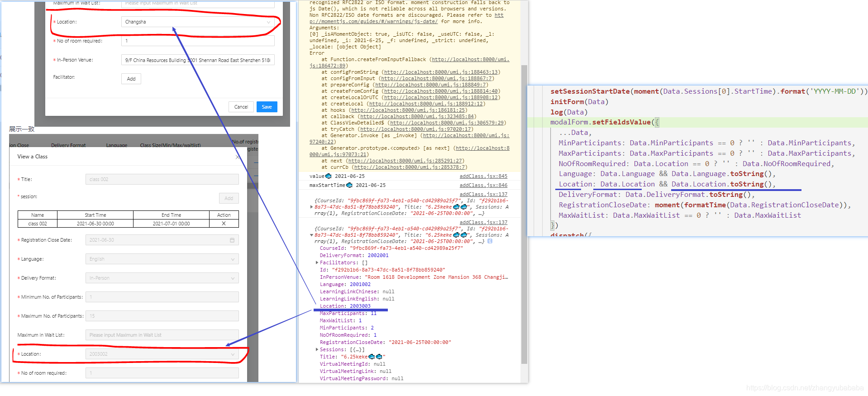Open umi.js:188814:40 createFromConfig link
Screen dimensions: 868x396
pyautogui.click(x=441, y=91)
